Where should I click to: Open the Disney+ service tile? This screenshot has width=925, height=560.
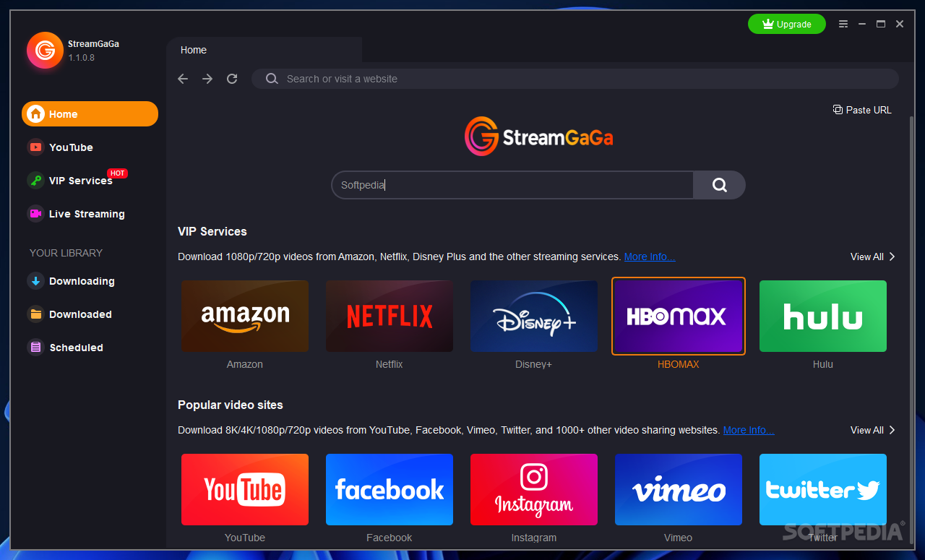(x=534, y=316)
